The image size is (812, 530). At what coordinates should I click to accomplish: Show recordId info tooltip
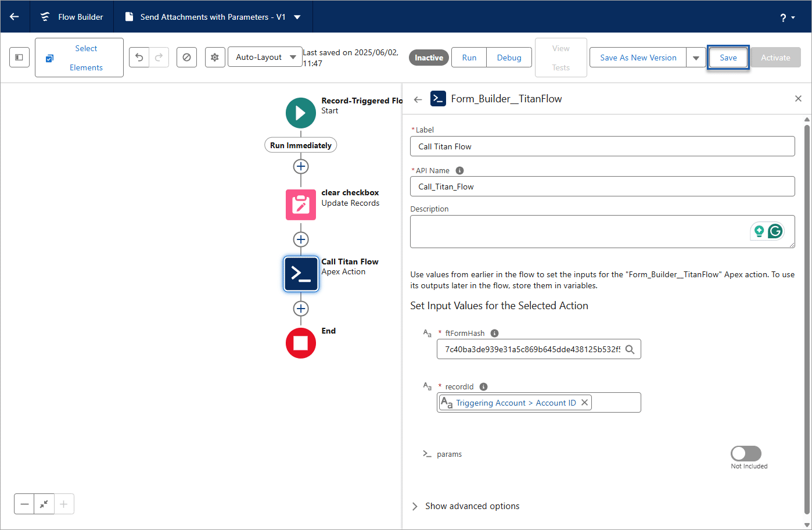pos(483,386)
